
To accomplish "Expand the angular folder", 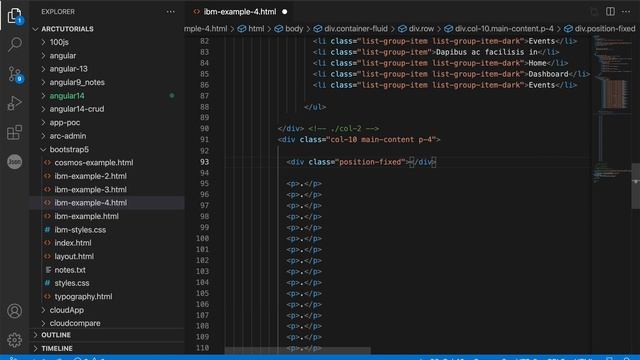I will (x=62, y=56).
